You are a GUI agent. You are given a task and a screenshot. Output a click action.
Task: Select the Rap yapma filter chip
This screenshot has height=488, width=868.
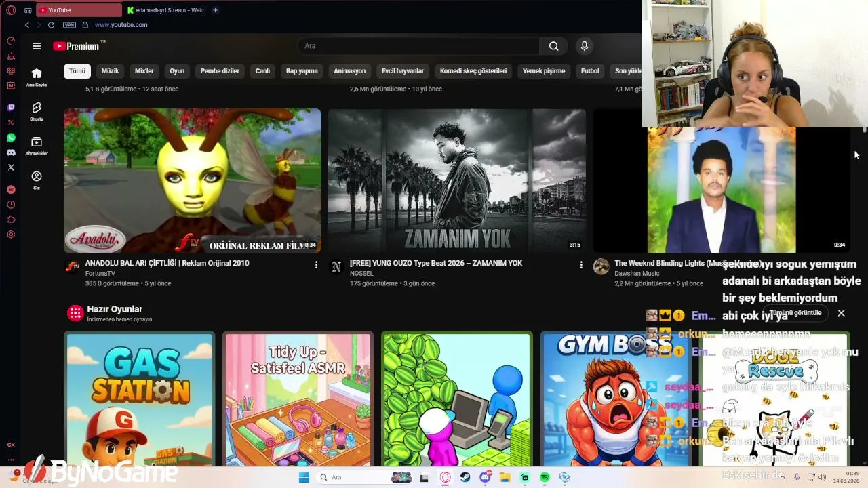coord(302,71)
